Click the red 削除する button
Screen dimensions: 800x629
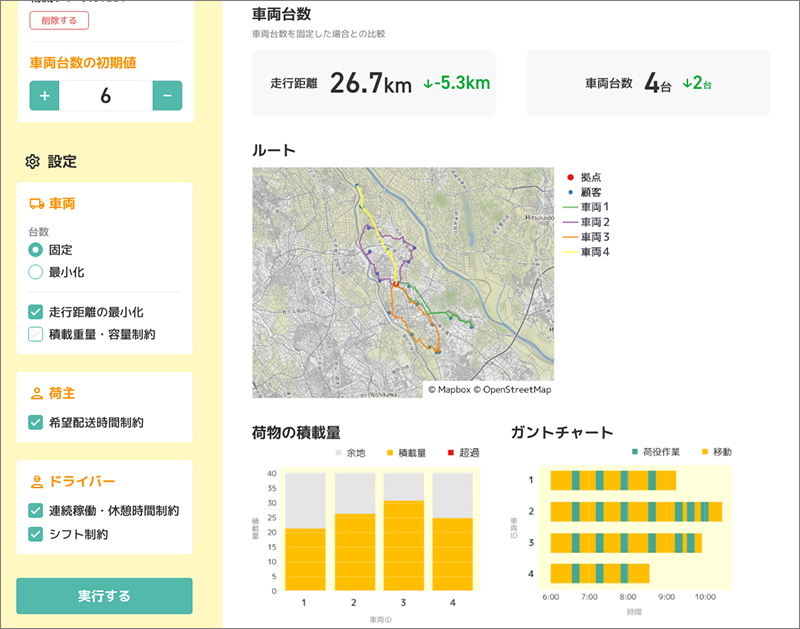coord(59,20)
